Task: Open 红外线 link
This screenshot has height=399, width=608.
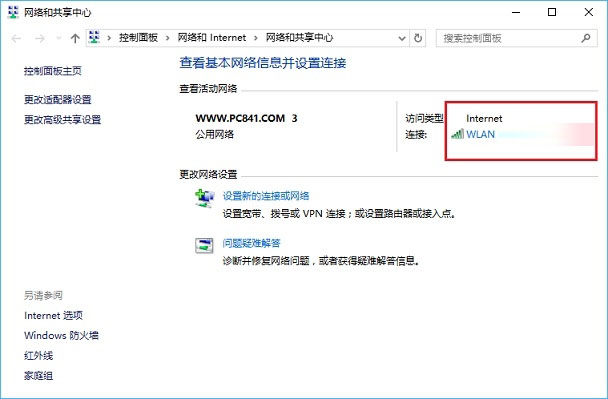Action: pyautogui.click(x=38, y=356)
